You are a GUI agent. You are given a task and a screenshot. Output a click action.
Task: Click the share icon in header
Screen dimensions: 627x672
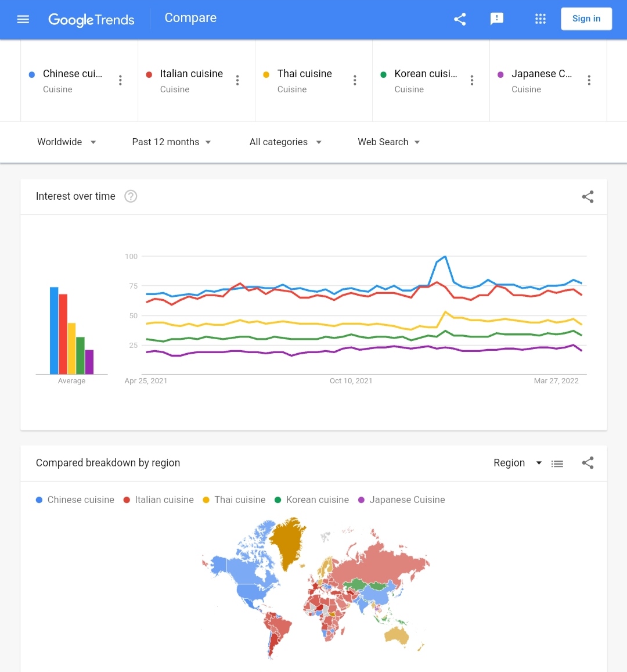(460, 19)
